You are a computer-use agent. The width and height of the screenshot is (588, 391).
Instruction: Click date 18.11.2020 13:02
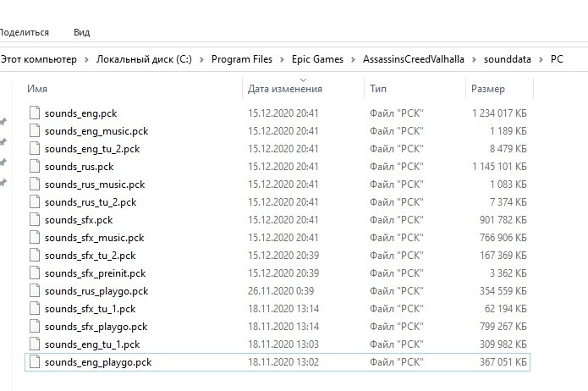click(283, 361)
